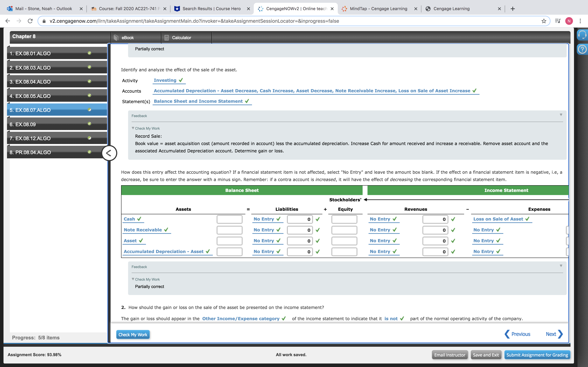Open the browser media control icon
The width and height of the screenshot is (588, 367).
coord(558,21)
